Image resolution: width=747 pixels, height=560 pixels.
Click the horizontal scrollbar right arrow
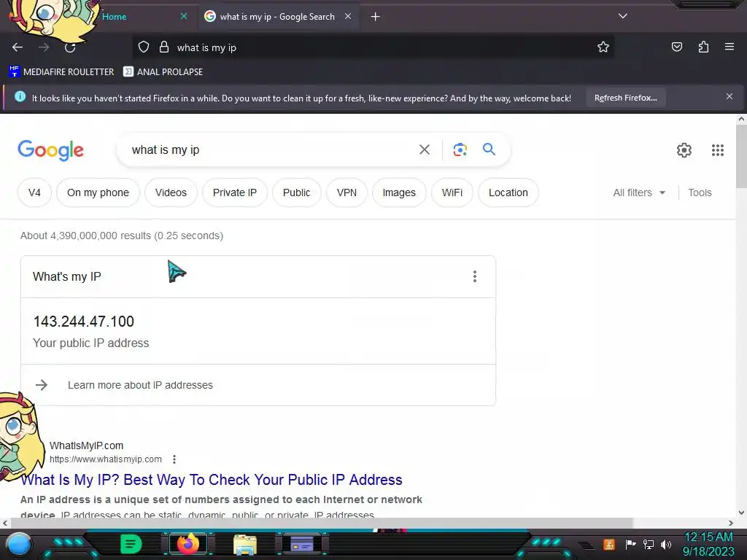(731, 523)
